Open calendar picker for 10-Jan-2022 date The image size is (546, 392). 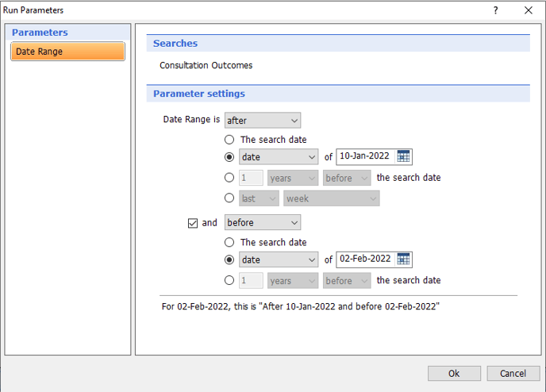[x=403, y=157]
